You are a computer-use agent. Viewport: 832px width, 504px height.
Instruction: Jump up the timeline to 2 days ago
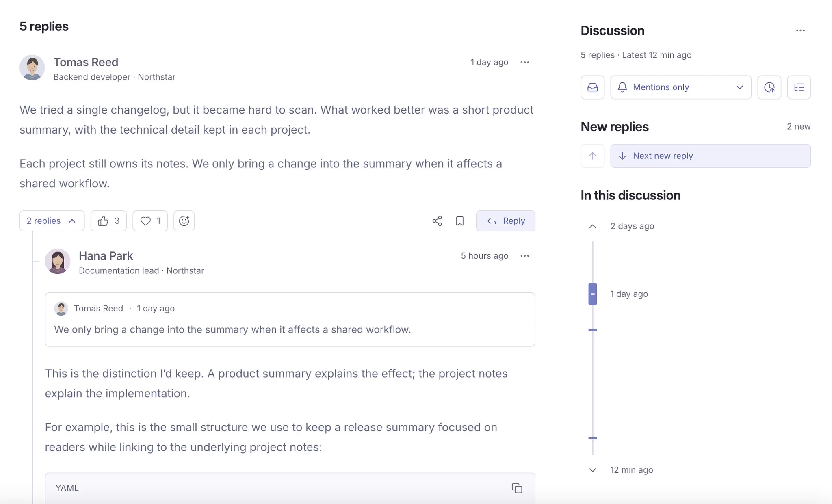tap(593, 226)
